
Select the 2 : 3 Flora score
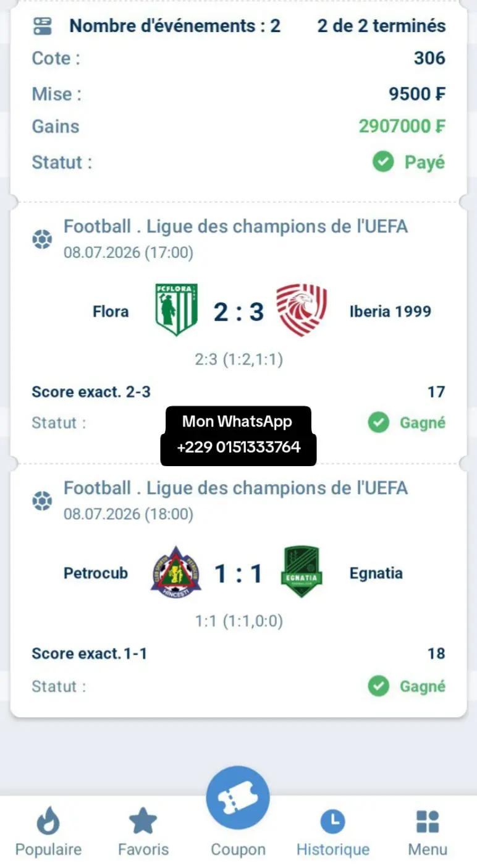coord(238,312)
